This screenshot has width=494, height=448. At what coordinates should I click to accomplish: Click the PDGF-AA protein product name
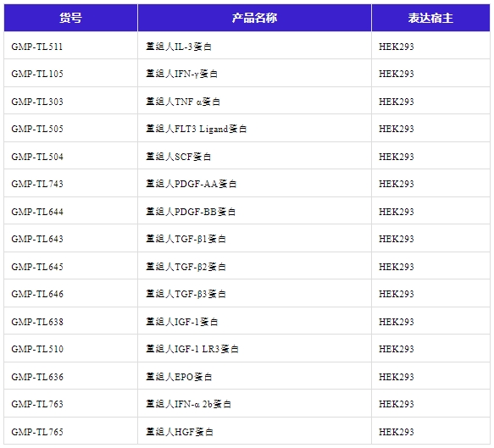[191, 184]
